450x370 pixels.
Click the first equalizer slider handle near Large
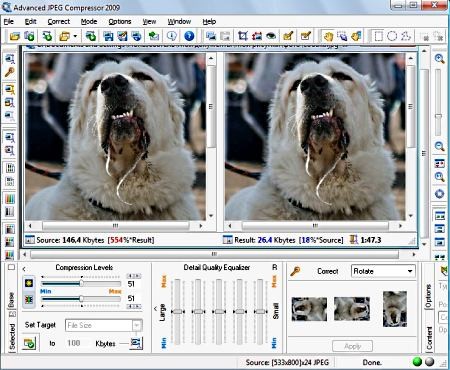177,311
